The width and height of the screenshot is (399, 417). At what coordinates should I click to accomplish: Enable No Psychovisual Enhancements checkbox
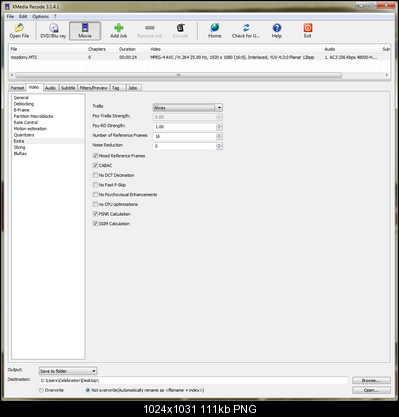[95, 194]
